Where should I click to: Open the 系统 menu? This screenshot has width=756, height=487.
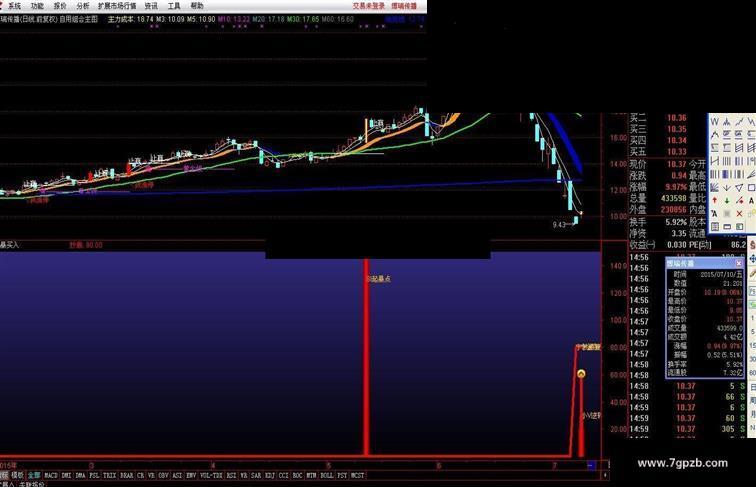click(14, 6)
